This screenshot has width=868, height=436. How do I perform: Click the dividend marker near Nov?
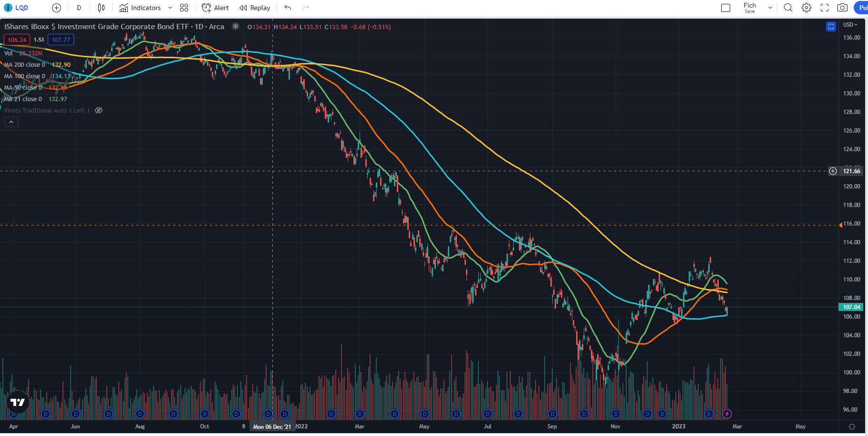coord(616,414)
